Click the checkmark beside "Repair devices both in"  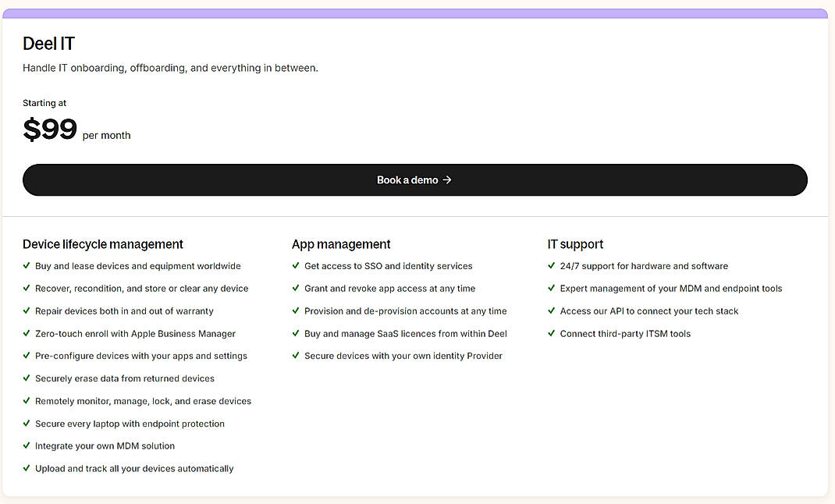tap(26, 310)
